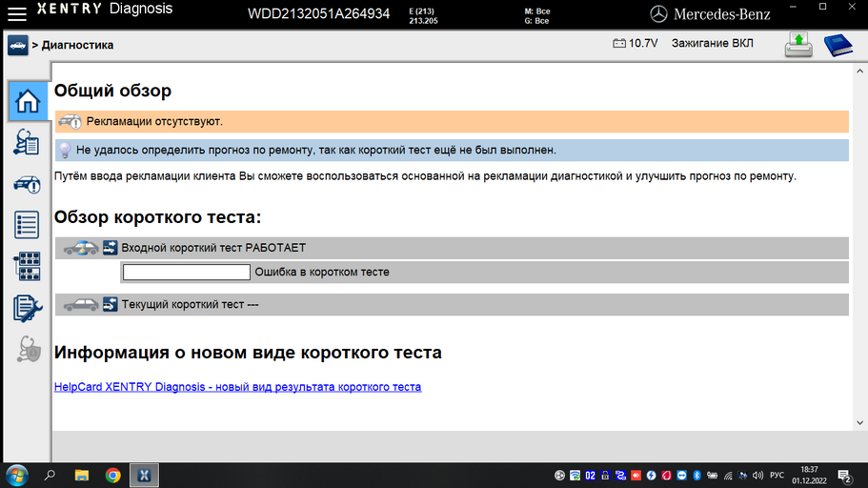Image resolution: width=868 pixels, height=488 pixels.
Task: Click the car icon for Входной короткий тест
Action: pos(81,248)
